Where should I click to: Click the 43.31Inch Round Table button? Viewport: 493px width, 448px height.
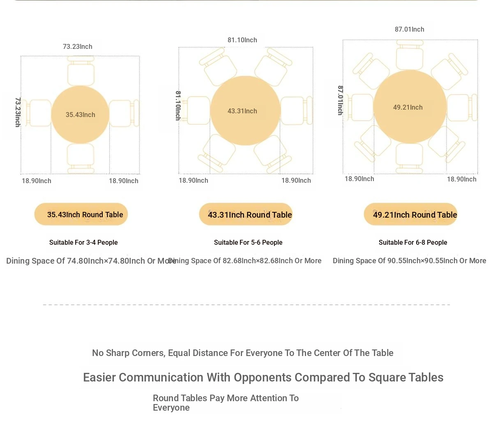tap(246, 214)
